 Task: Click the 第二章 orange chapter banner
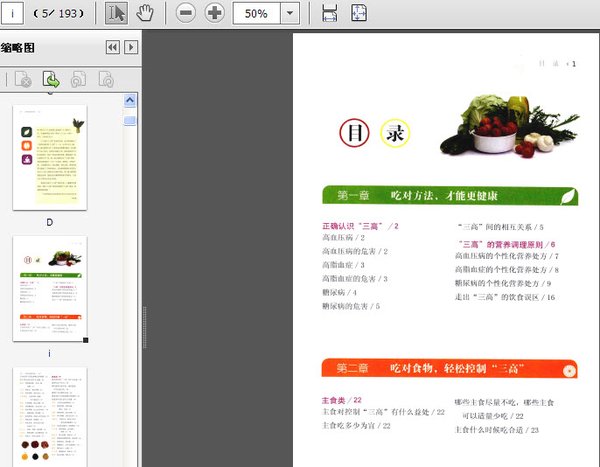tap(450, 368)
